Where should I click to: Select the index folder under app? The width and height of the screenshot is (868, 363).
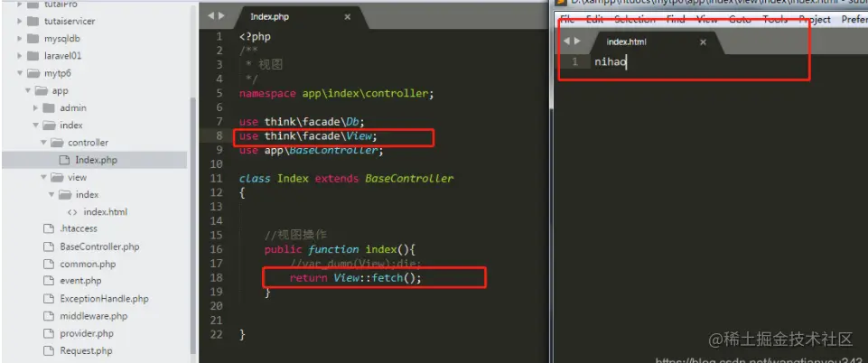click(x=70, y=125)
